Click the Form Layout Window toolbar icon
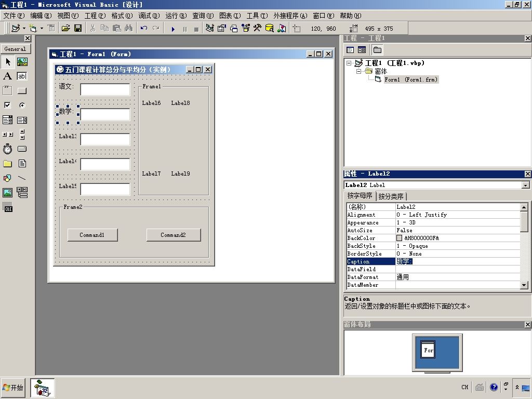This screenshot has height=399, width=532. (234, 28)
